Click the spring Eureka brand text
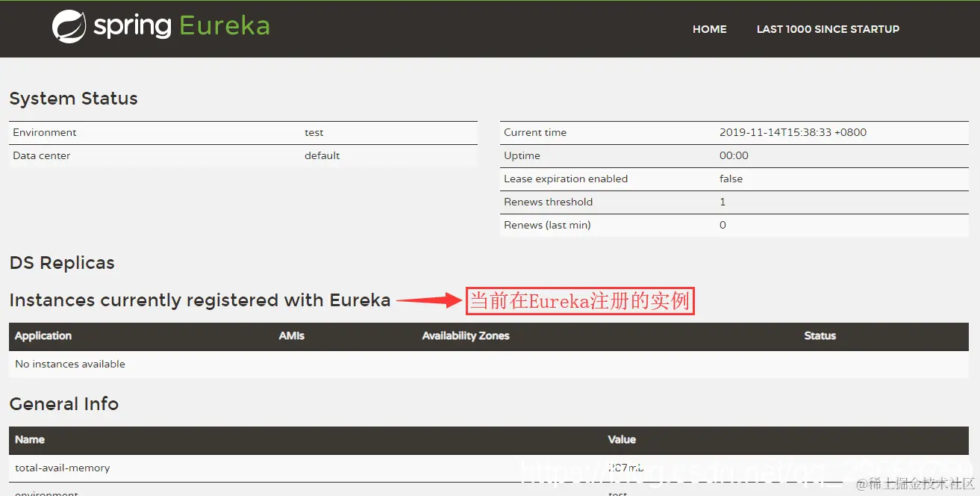The width and height of the screenshot is (980, 496). pyautogui.click(x=181, y=27)
